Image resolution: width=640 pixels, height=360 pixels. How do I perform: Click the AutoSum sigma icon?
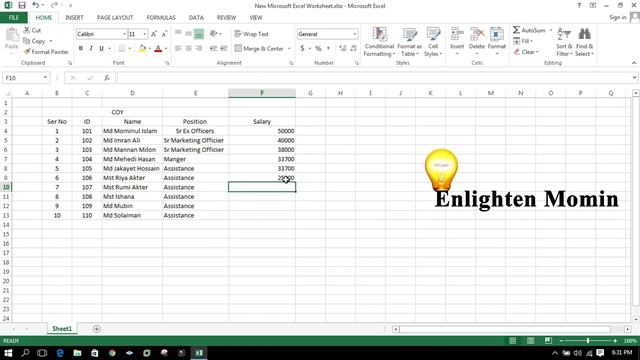[516, 30]
